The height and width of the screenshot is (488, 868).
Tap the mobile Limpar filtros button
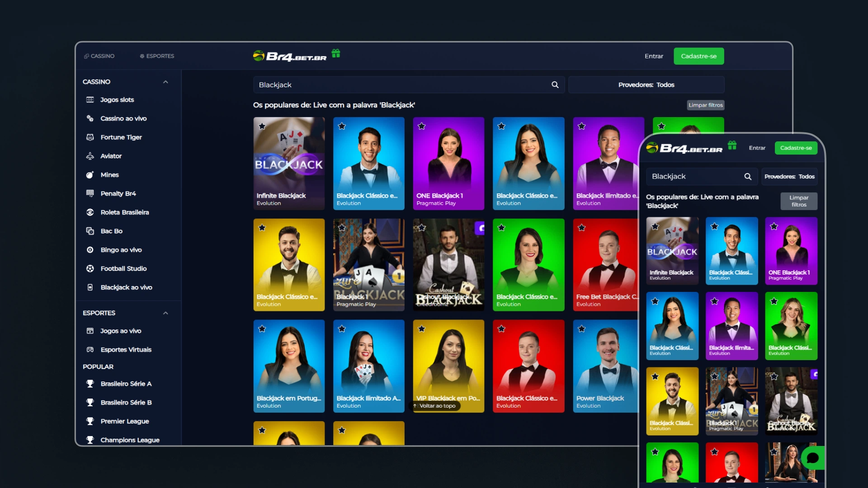799,201
